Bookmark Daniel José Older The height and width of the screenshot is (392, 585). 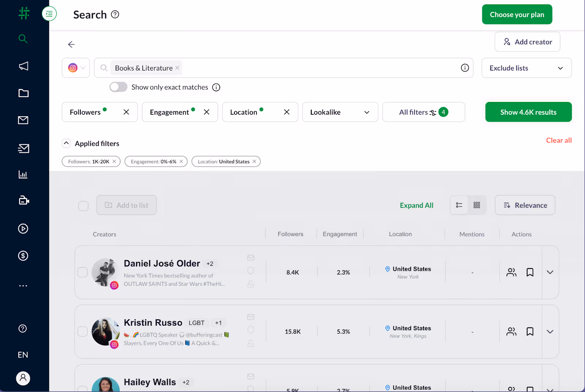(530, 272)
